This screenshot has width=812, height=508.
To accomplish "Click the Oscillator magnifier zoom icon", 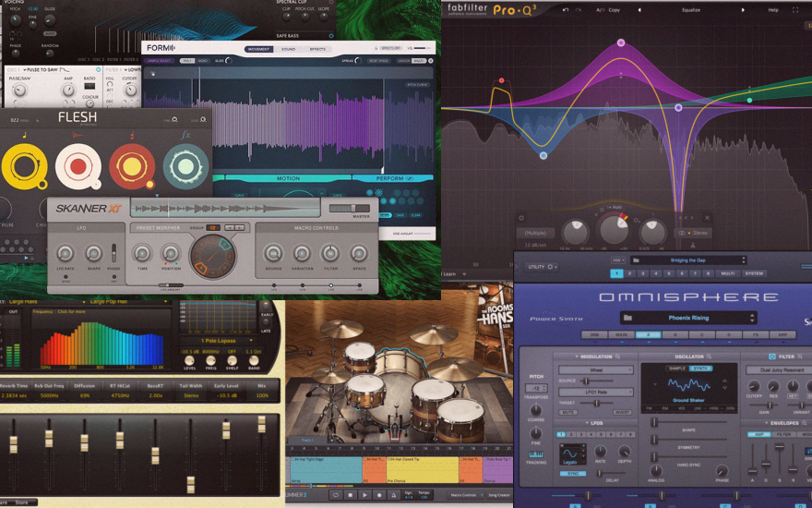I will [709, 357].
